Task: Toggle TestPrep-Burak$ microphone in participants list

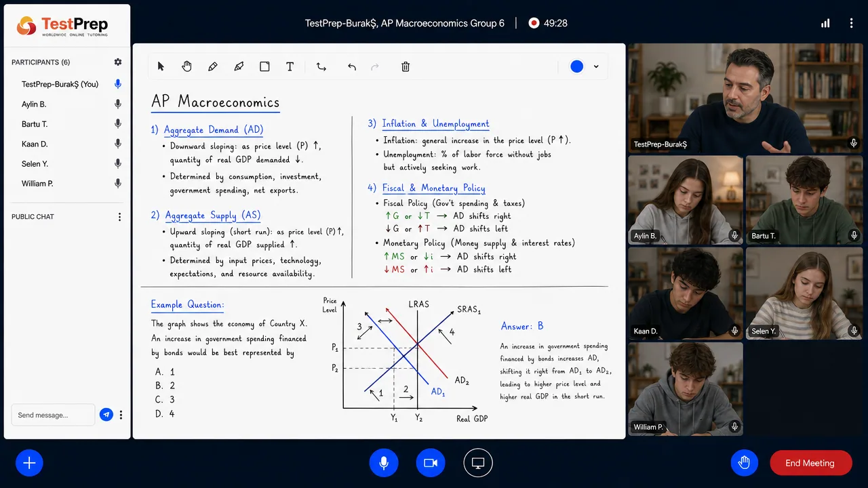Action: tap(118, 84)
